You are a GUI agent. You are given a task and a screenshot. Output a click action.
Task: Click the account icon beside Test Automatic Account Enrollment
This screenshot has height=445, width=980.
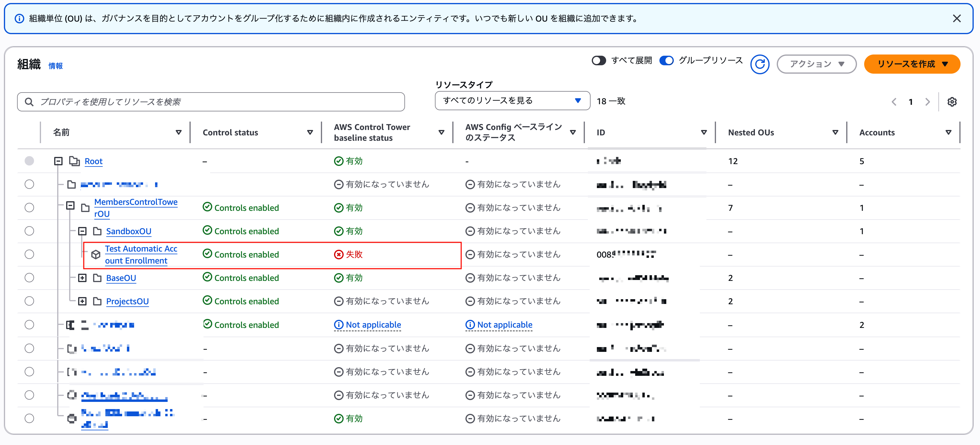(x=95, y=254)
